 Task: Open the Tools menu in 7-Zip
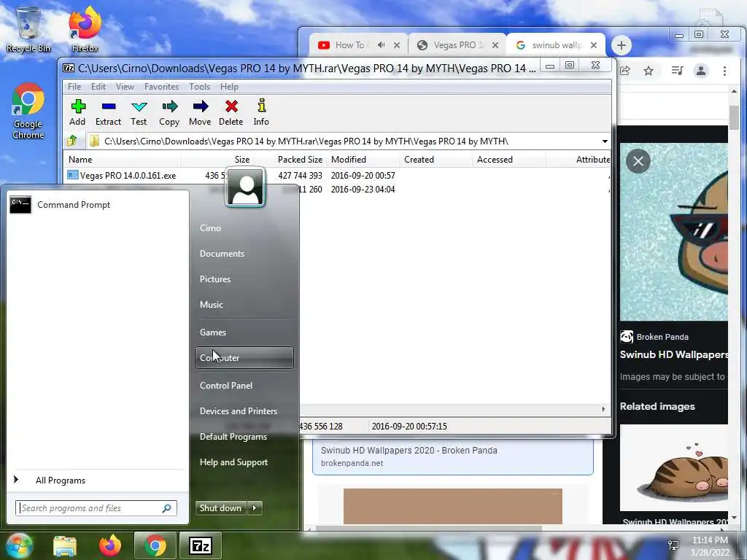[x=199, y=87]
